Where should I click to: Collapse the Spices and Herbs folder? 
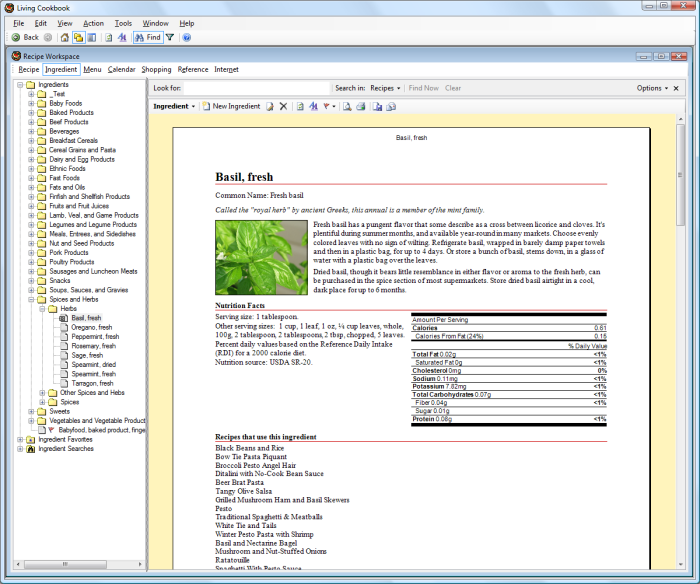pyautogui.click(x=31, y=300)
